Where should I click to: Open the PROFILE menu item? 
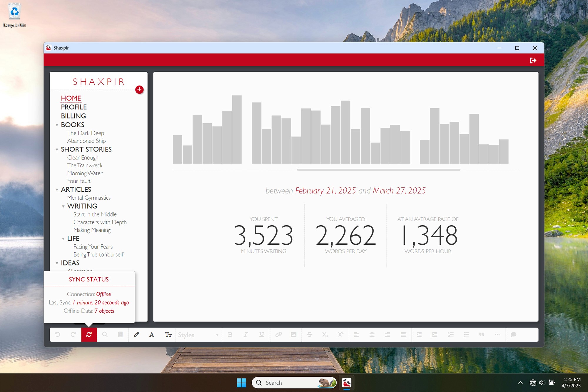click(74, 107)
